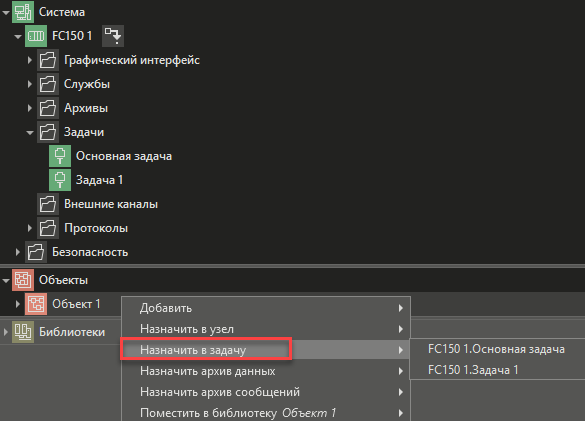Click the FC150 1 controller icon
Viewport: 585px width, 421px height.
[x=36, y=36]
